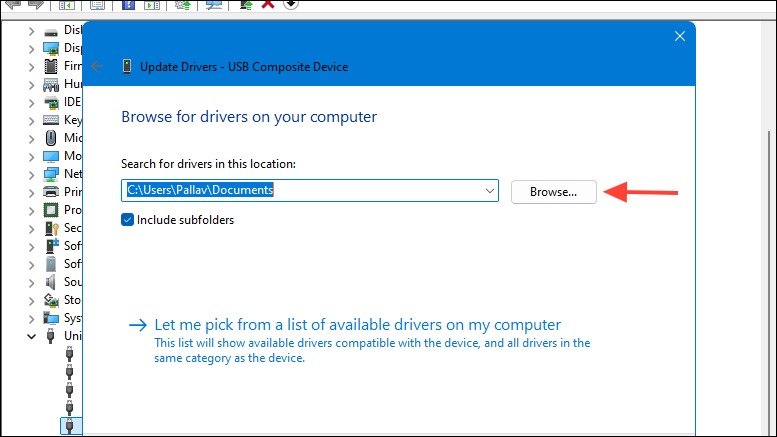Screen dimensions: 777x437
Task: Open the driver location dropdown arrow
Action: tap(490, 191)
